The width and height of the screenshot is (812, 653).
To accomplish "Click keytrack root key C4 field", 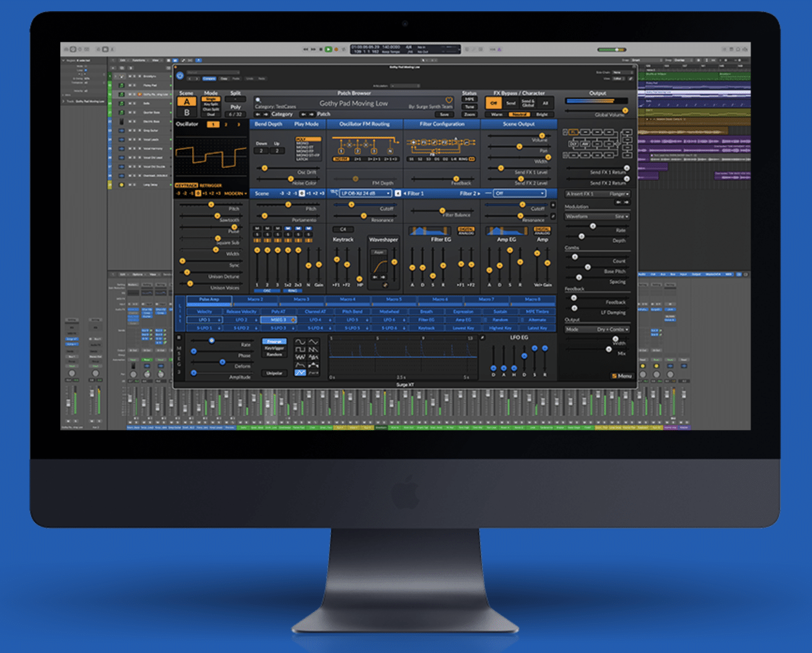I will point(343,229).
